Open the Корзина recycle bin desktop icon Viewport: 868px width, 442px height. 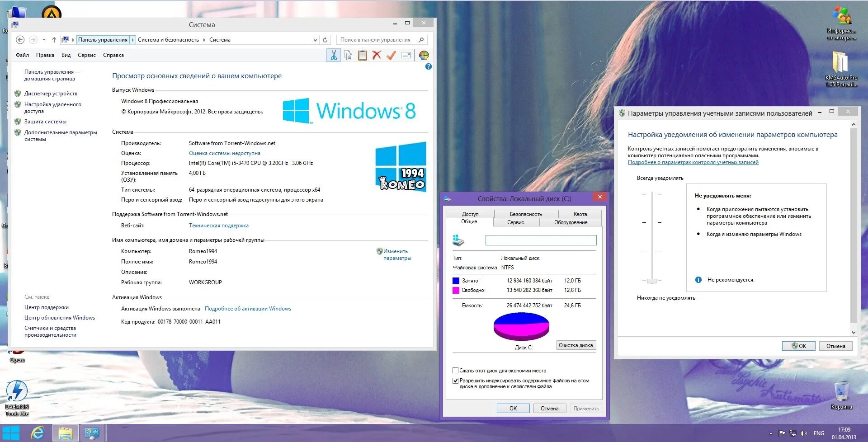pyautogui.click(x=841, y=395)
